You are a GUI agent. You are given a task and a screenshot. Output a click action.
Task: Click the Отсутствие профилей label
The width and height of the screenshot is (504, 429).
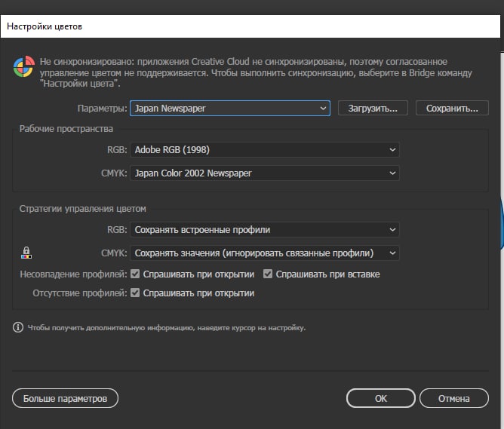(80, 293)
